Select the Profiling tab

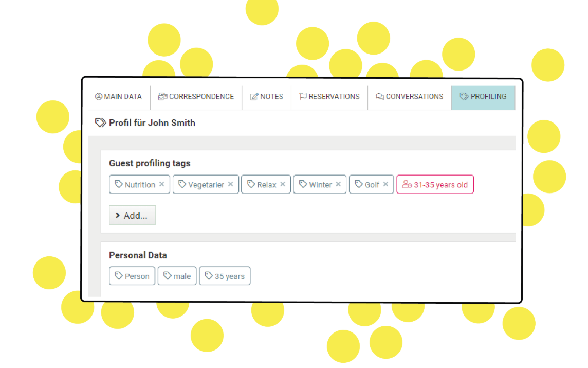[x=483, y=96]
